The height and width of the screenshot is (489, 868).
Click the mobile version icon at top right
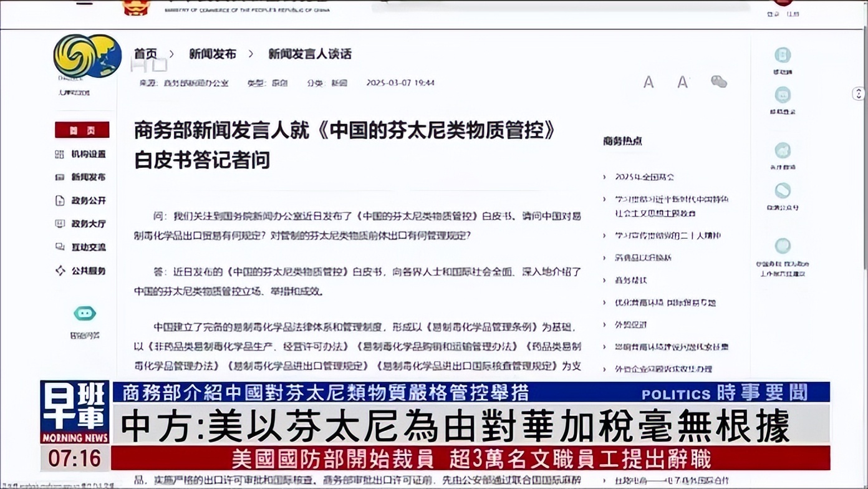coord(783,55)
